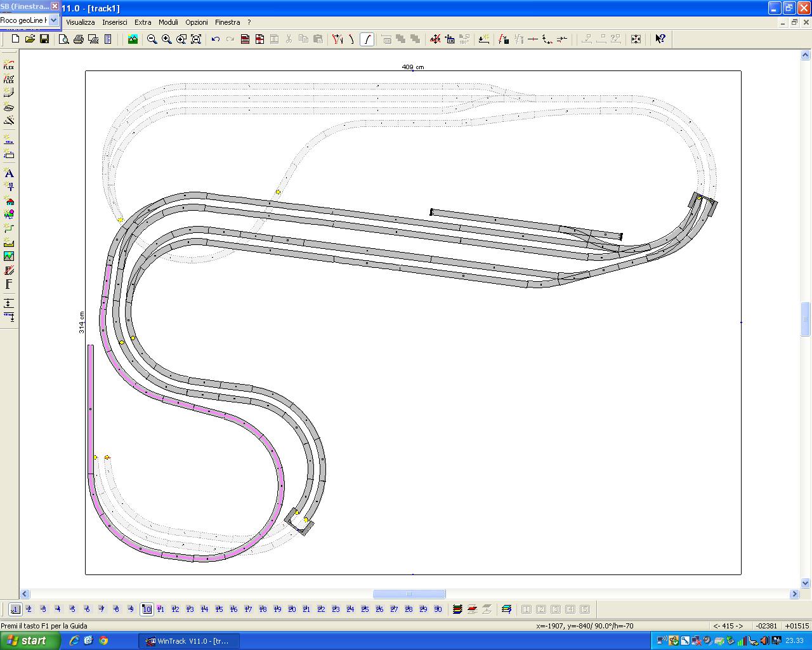Screen dimensions: 812x650
Task: Open an existing file with folder icon
Action: 30,39
